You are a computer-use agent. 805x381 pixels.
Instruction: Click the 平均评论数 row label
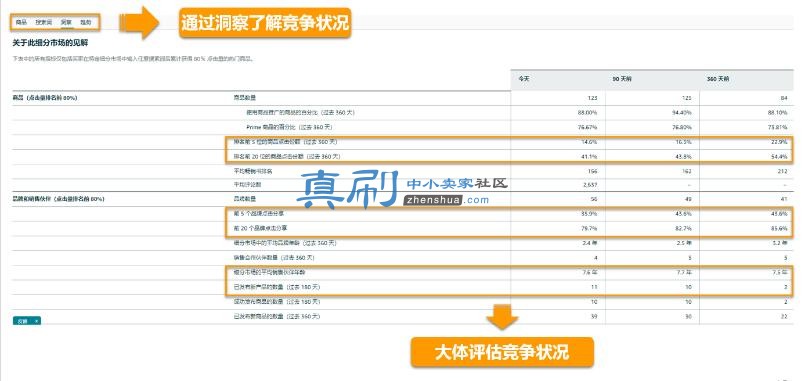247,184
